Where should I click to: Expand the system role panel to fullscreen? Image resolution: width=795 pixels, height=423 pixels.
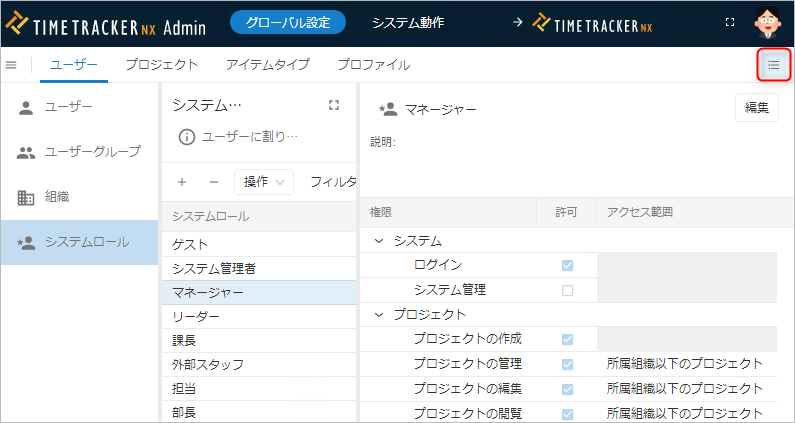pos(334,105)
